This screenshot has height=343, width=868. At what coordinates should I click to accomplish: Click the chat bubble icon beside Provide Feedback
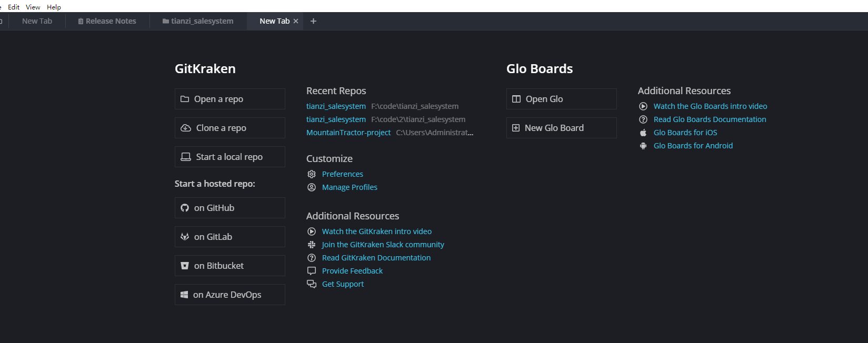click(x=312, y=271)
